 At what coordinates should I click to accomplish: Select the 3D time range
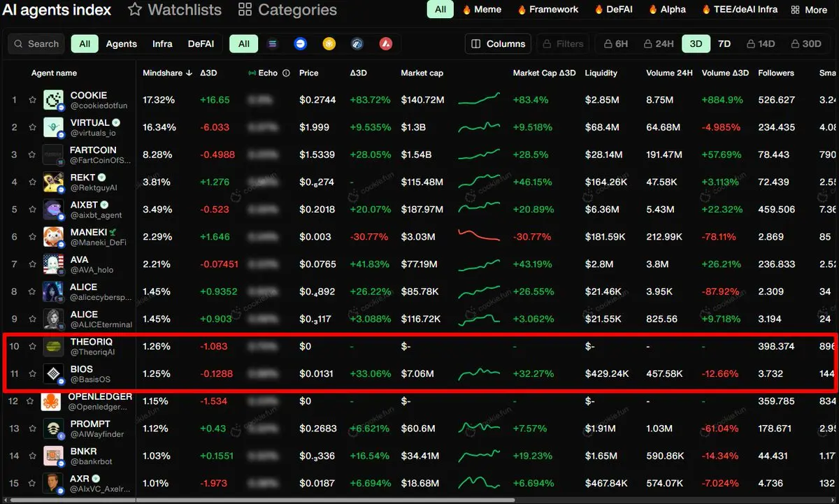(x=696, y=44)
